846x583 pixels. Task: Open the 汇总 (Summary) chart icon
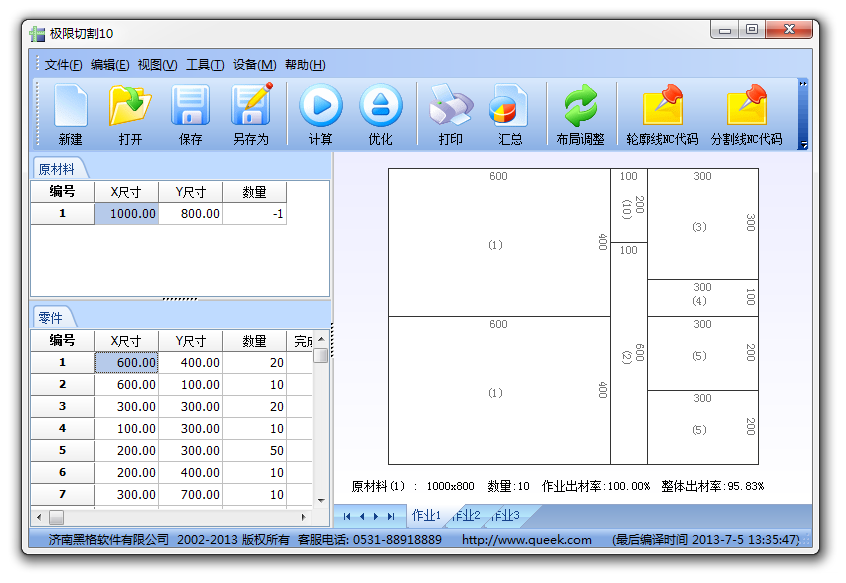510,114
